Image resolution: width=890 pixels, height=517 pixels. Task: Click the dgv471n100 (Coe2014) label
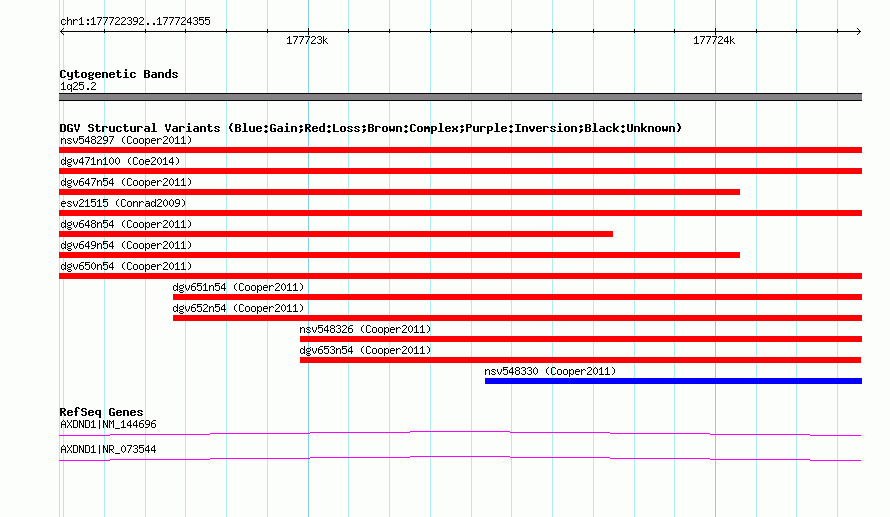point(120,161)
